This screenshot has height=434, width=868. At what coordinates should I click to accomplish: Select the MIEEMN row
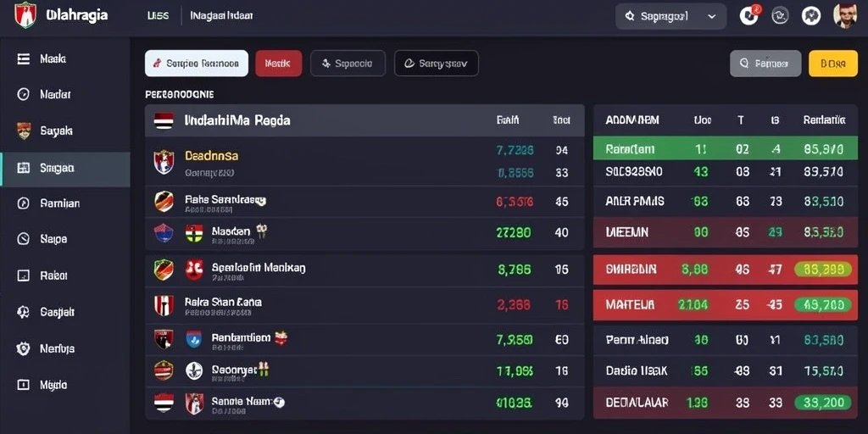[726, 232]
